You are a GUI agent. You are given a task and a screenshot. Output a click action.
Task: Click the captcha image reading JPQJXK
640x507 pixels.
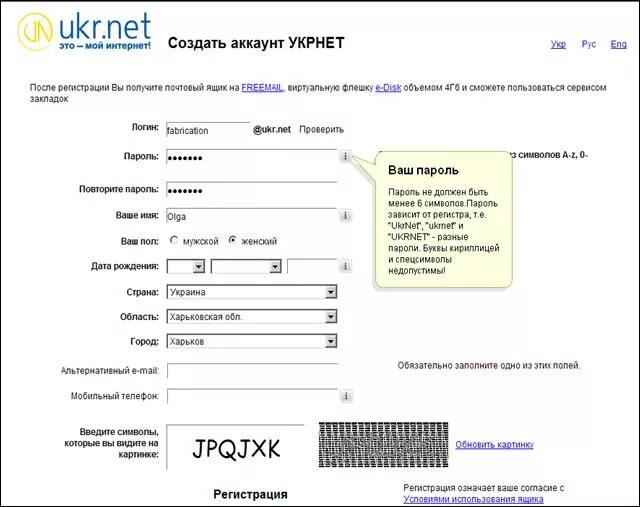click(x=236, y=448)
